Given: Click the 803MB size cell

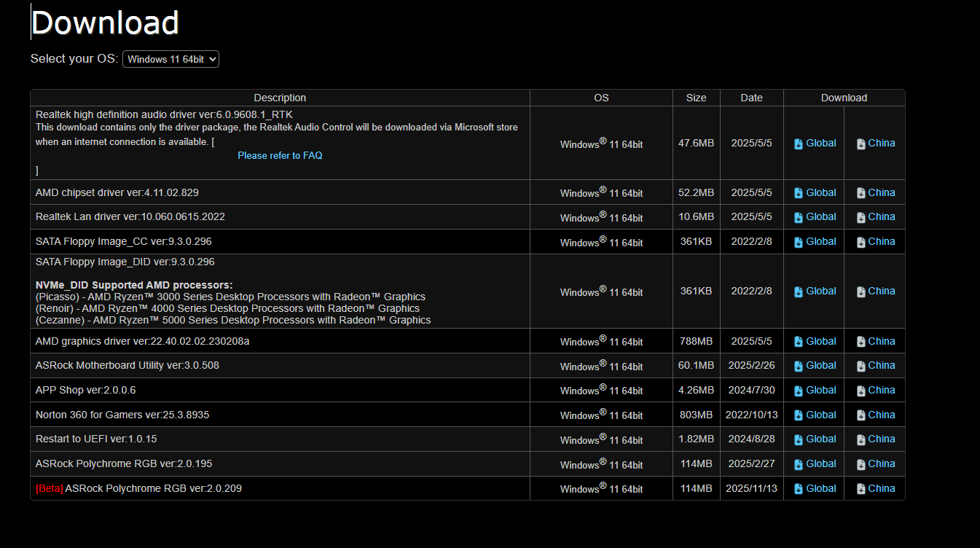Looking at the screenshot, I should coord(697,415).
